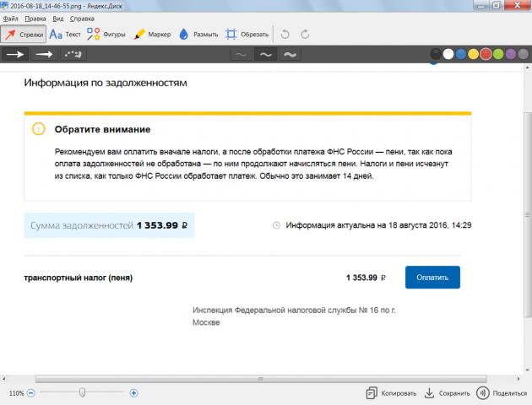Screen dimensions: 532x405
Task: Click the undo arrow icon
Action: click(285, 35)
